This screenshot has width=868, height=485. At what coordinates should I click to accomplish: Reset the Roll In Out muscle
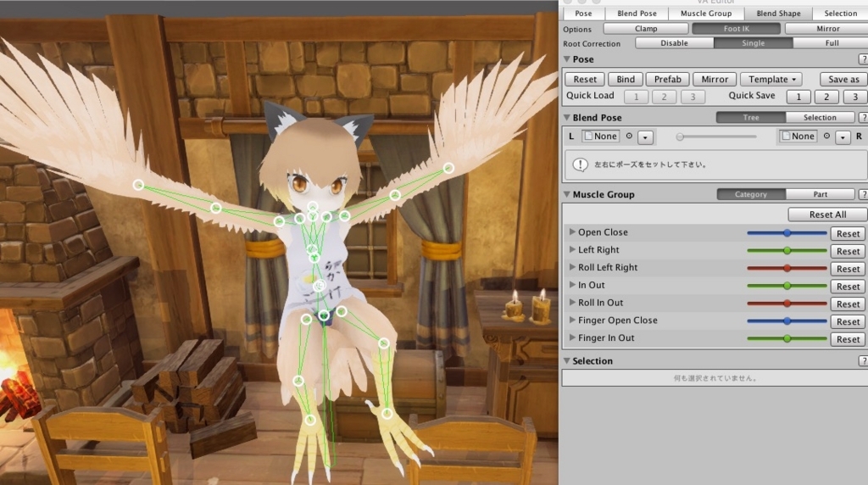[x=848, y=304]
